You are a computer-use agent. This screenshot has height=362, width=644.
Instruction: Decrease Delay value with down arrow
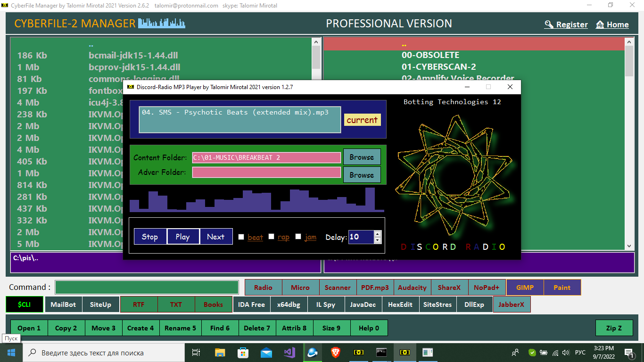click(377, 240)
